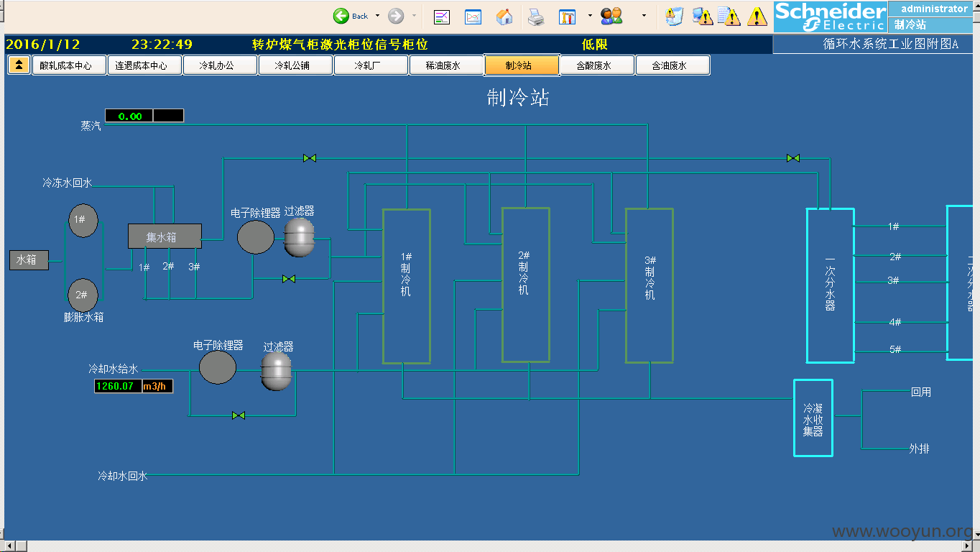Switch to 稀油废水 tab
The height and width of the screenshot is (552, 980).
tap(446, 65)
